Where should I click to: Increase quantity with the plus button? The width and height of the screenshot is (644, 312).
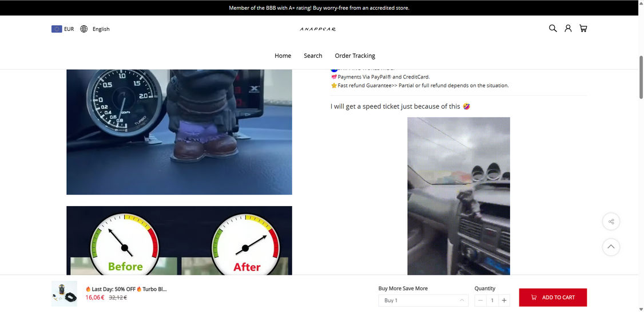504,301
